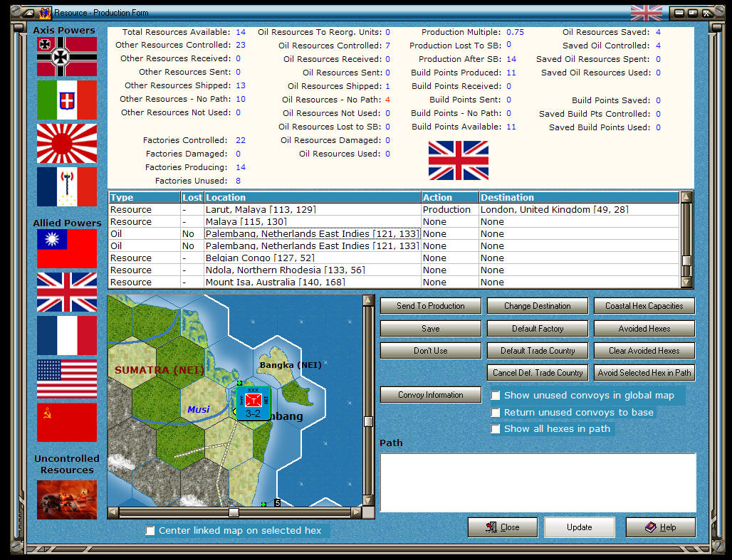Click the resource table scroll down arrow
The height and width of the screenshot is (560, 732).
tap(686, 282)
